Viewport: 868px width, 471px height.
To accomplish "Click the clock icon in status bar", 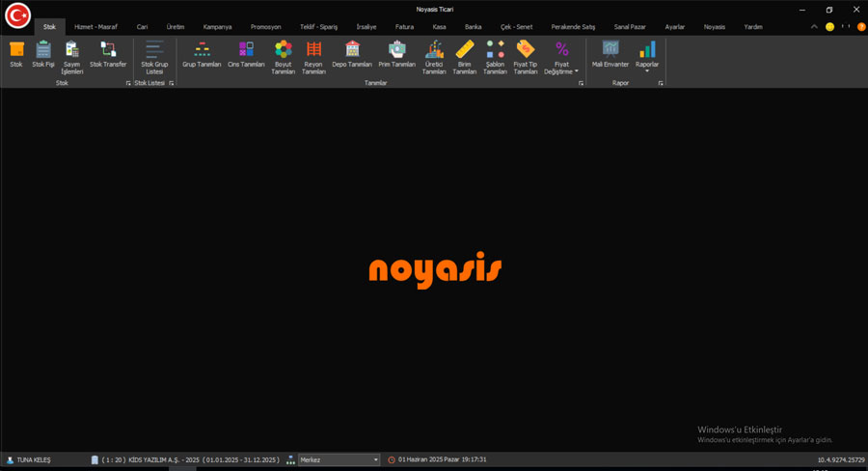I will [392, 460].
